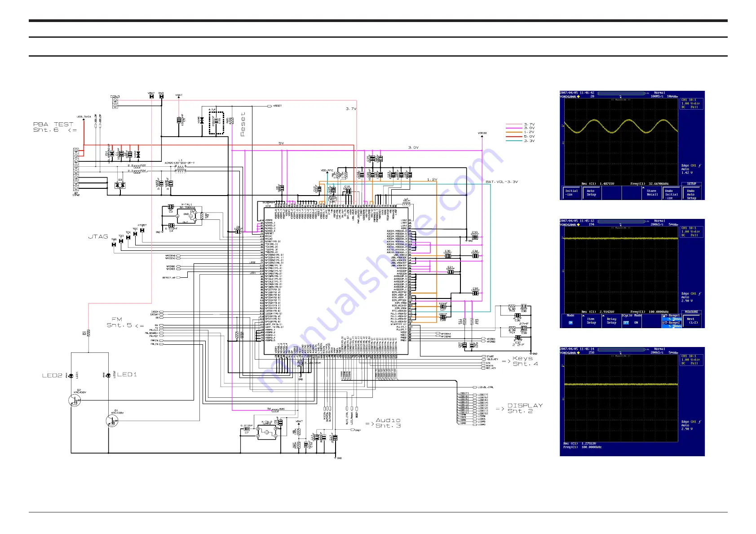The image size is (756, 534).
Task: Select the CON3 two-pin connector
Action: pos(115,103)
